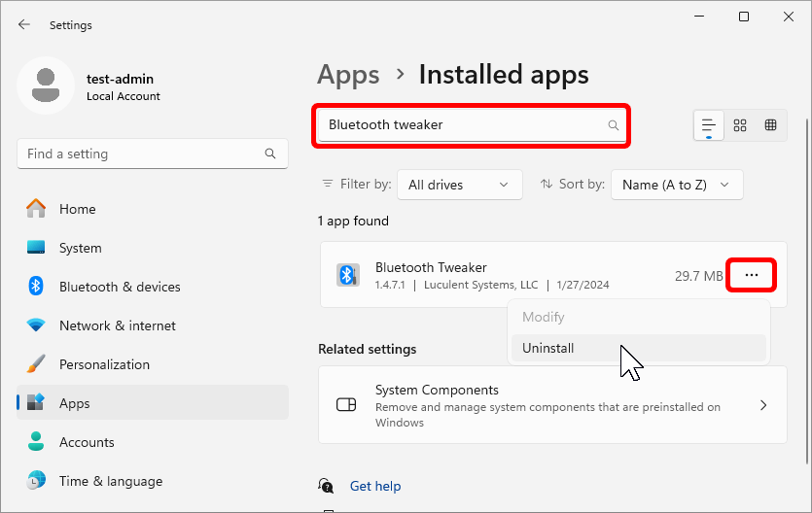812x513 pixels.
Task: Open Accounts settings page
Action: click(153, 442)
